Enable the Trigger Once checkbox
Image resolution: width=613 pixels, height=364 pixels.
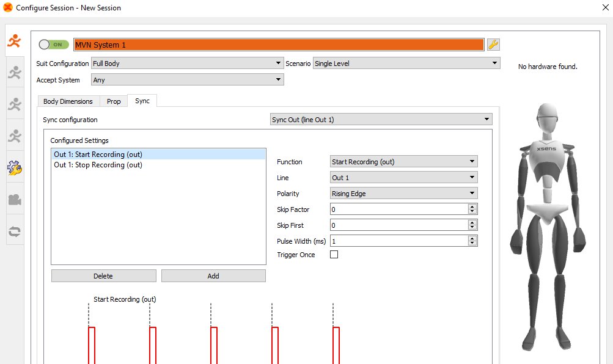click(334, 255)
